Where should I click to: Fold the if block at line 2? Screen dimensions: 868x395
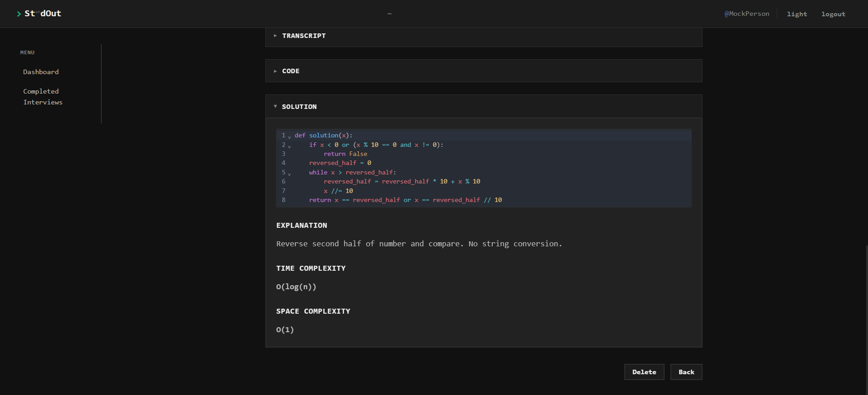tap(289, 146)
